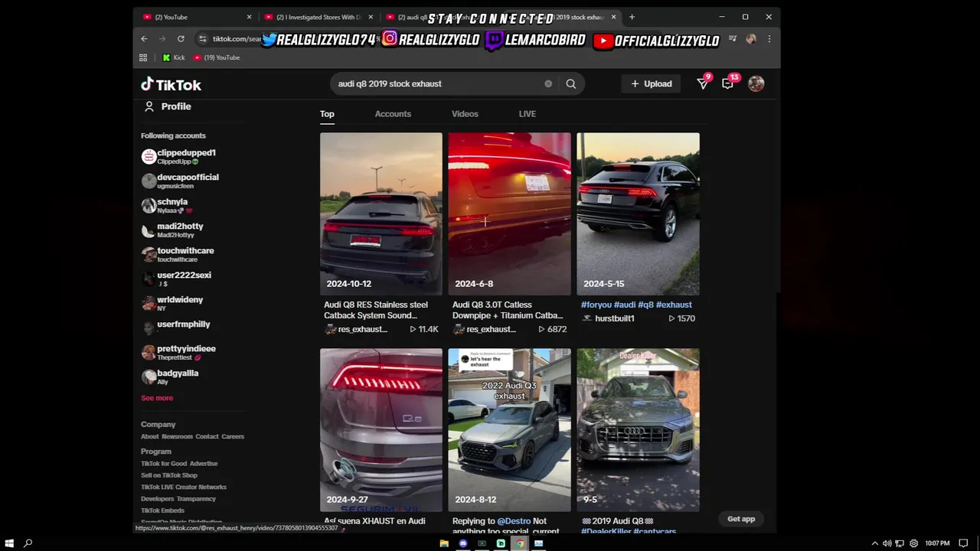Click 'Audi Q8 RES Stainless steel Catback' title
The height and width of the screenshot is (551, 980).
click(x=376, y=310)
